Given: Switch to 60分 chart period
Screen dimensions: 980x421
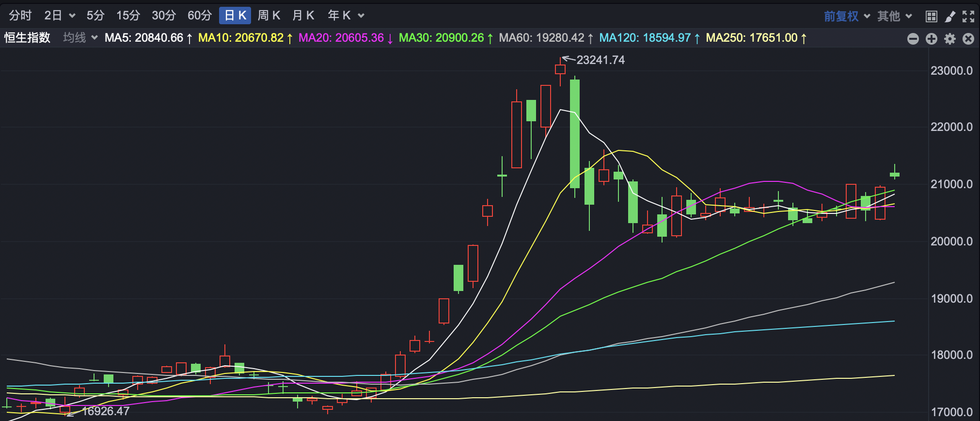Looking at the screenshot, I should [x=200, y=16].
